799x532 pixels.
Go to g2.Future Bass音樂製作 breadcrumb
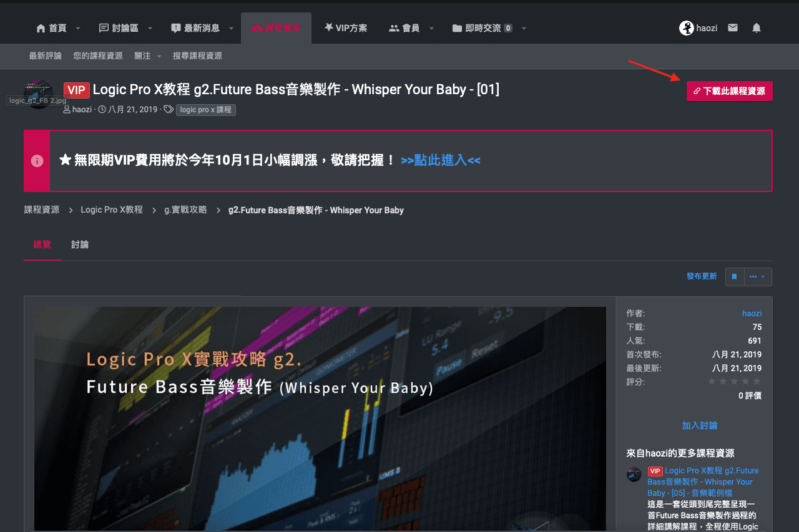(316, 210)
